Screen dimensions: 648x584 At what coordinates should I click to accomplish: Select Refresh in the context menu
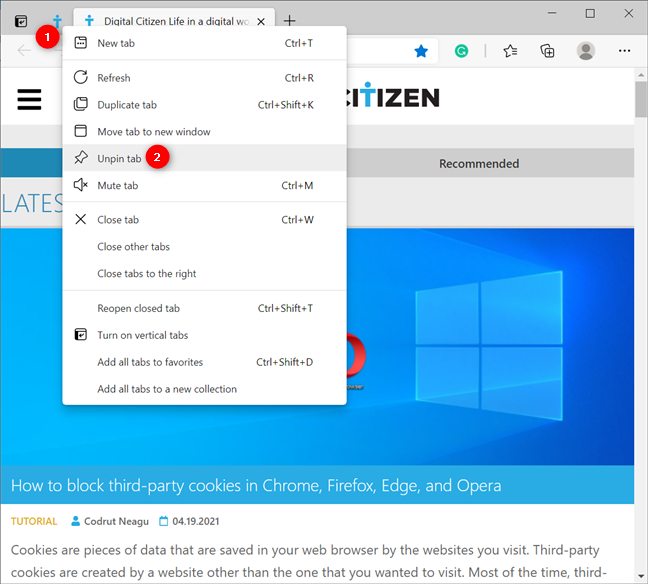pyautogui.click(x=204, y=78)
